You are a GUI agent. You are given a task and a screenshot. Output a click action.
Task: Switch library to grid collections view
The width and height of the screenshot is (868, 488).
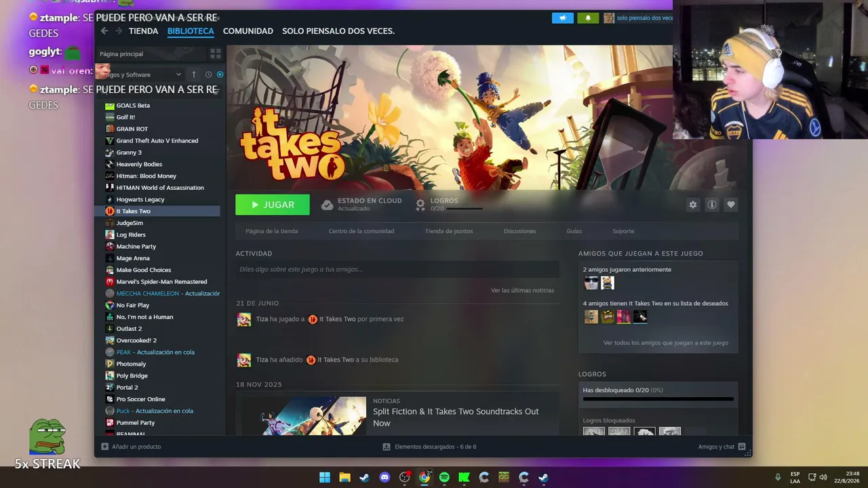point(216,54)
